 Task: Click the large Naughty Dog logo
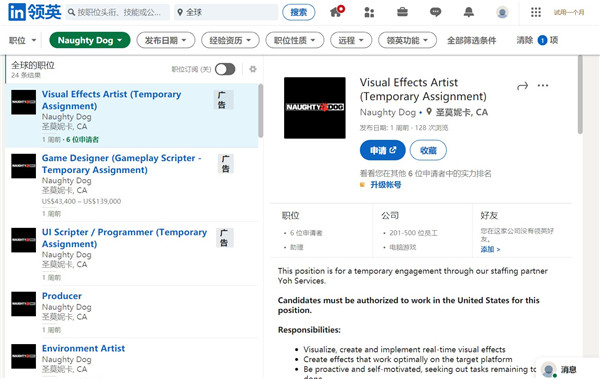click(x=315, y=108)
